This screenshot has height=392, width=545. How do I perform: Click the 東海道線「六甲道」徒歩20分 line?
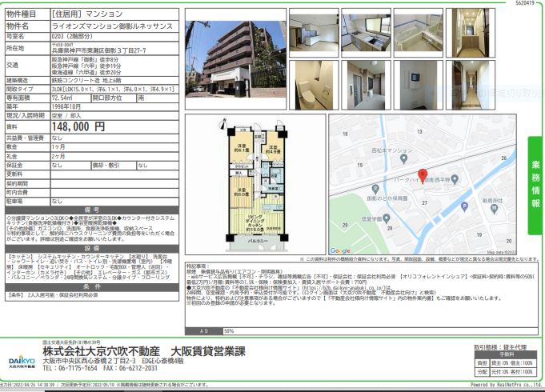pyautogui.click(x=86, y=72)
